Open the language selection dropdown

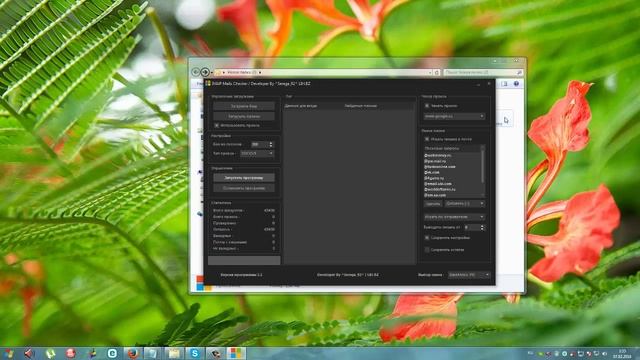point(469,275)
